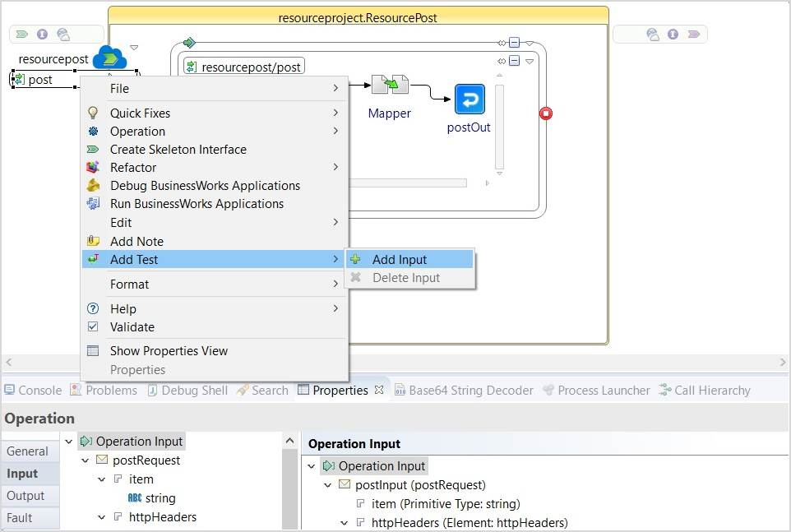The height and width of the screenshot is (532, 791).
Task: Toggle the Validate checkbox menu item
Action: (94, 327)
